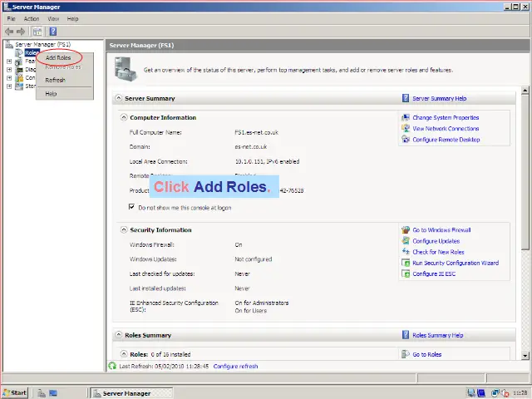
Task: Expand the Diagnostics tree node
Action: (x=9, y=70)
